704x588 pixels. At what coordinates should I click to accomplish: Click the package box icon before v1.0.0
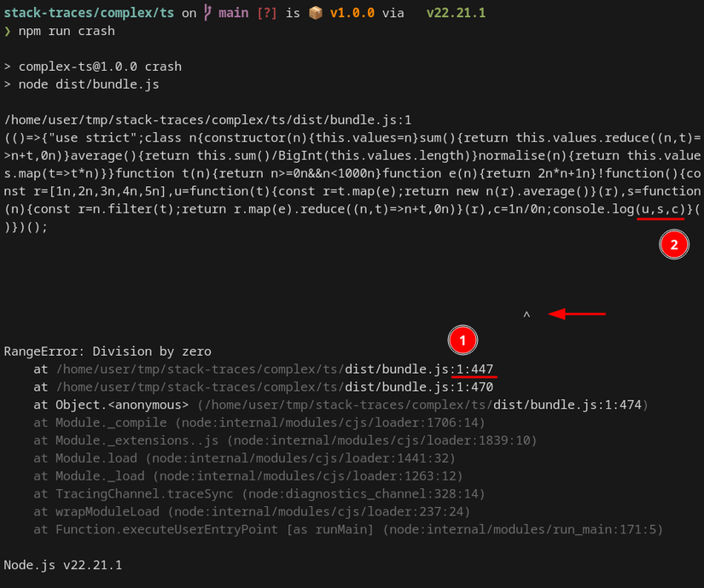pyautogui.click(x=315, y=13)
